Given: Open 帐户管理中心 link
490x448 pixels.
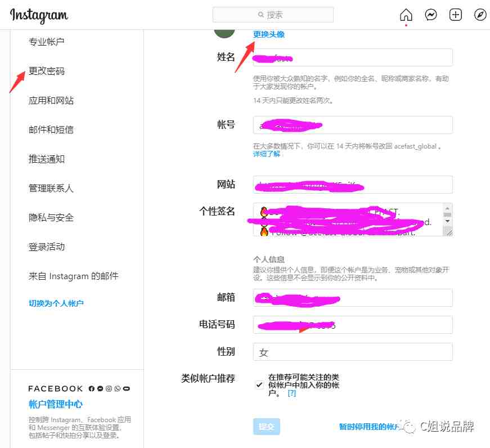Looking at the screenshot, I should click(x=55, y=404).
